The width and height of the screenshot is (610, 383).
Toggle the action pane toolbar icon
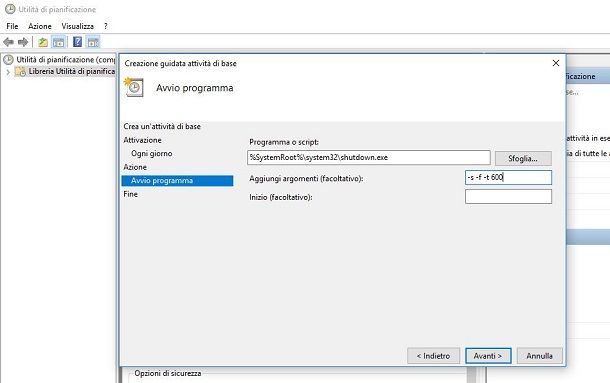[x=93, y=42]
